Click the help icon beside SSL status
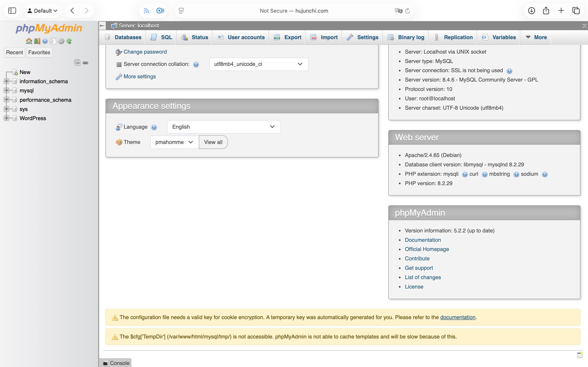Viewport: 588px width, 367px height. point(509,71)
